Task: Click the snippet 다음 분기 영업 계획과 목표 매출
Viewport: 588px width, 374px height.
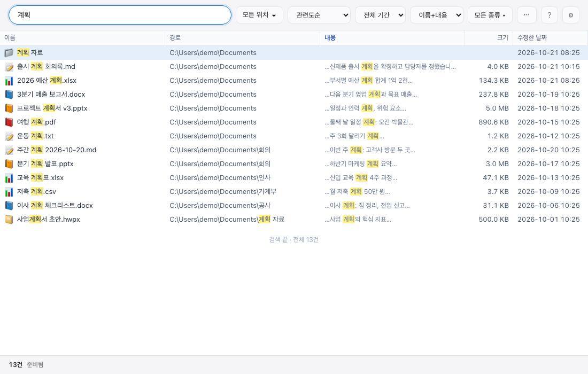Action: 370,94
